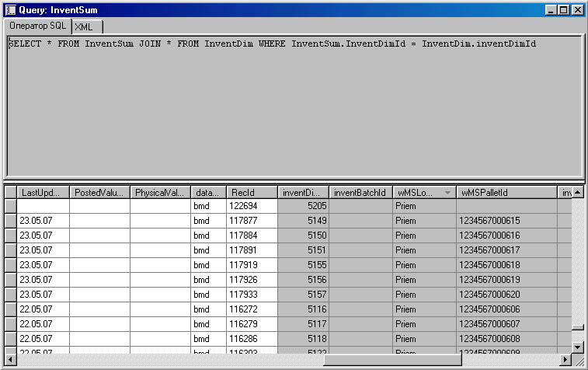Click inventDimId cell 5157
Viewport: 588px width, 370px height.
(303, 294)
